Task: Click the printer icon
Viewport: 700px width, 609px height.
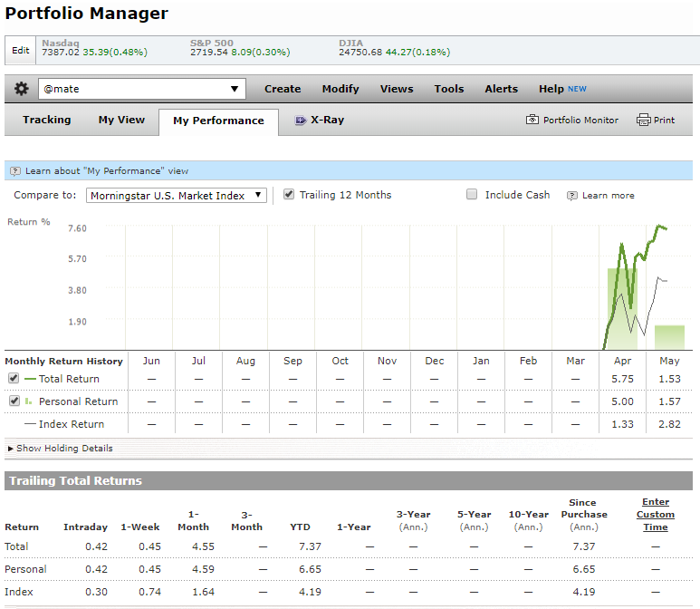Action: point(643,120)
